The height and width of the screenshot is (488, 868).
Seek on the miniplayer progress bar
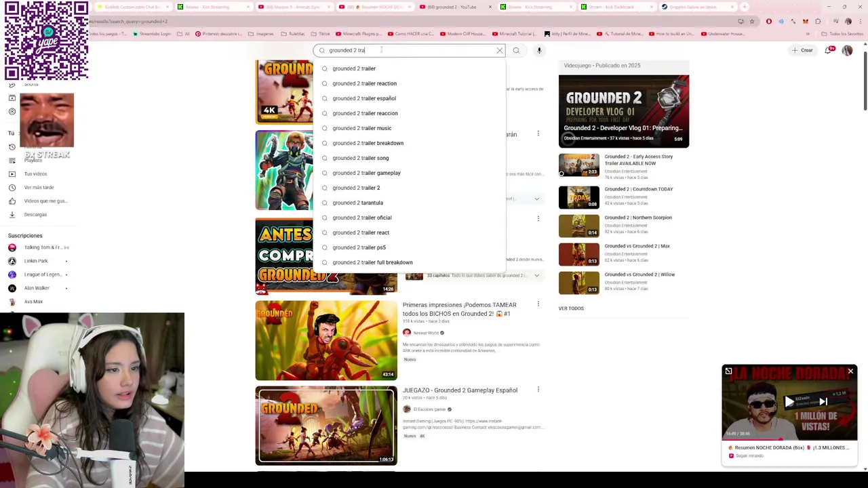coord(789,440)
